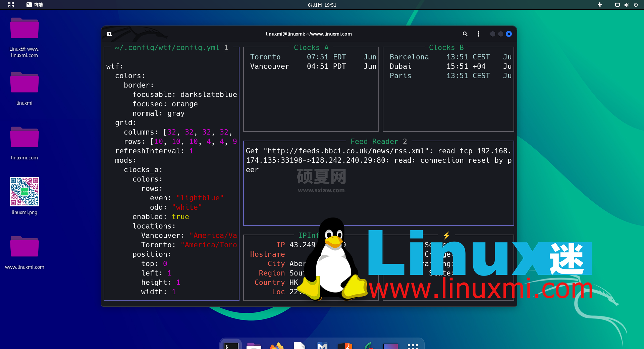Screen dimensions: 644x349
Task: Open the purple gradient icon in the dock
Action: tap(391, 346)
